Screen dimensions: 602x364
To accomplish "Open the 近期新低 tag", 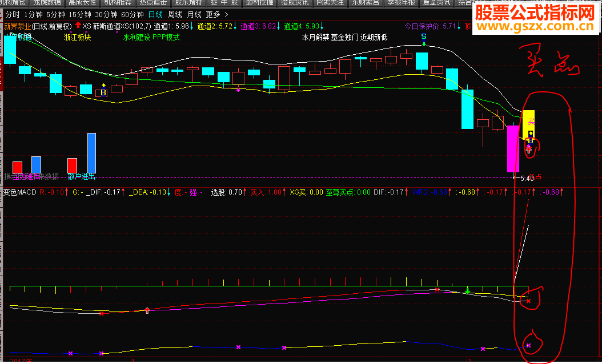I will coord(374,37).
